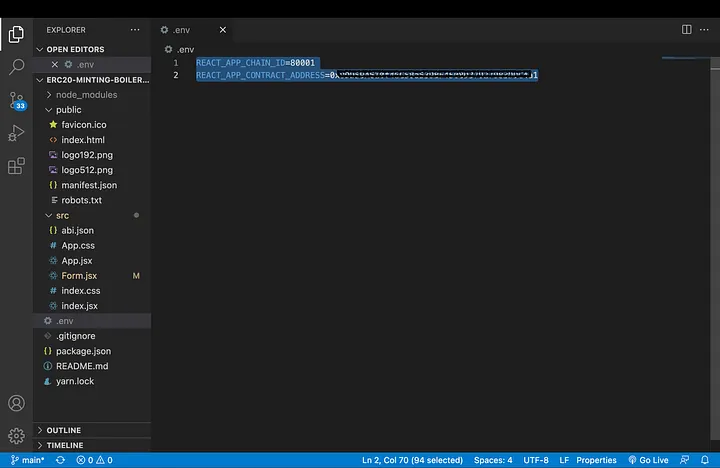
Task: Open the Extensions view
Action: click(x=16, y=166)
